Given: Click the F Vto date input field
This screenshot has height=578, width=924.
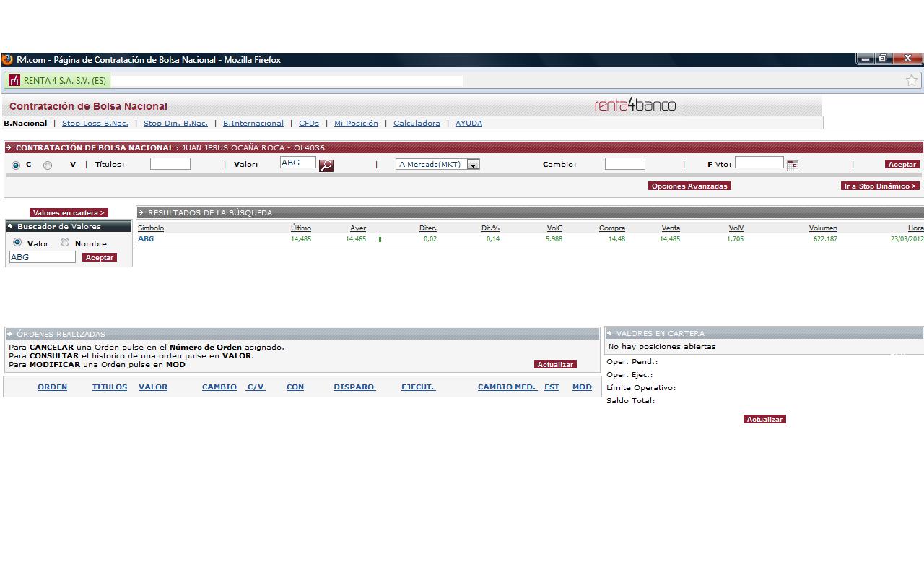Looking at the screenshot, I should click(759, 163).
